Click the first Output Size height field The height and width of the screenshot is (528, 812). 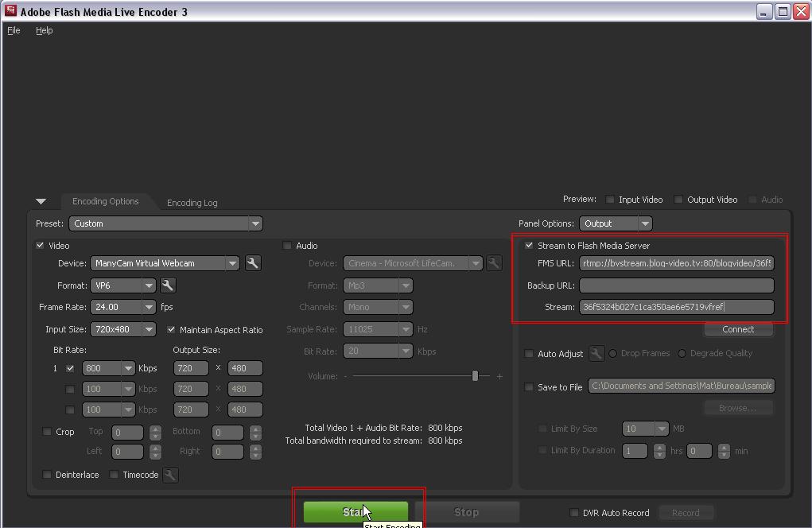[x=245, y=368]
